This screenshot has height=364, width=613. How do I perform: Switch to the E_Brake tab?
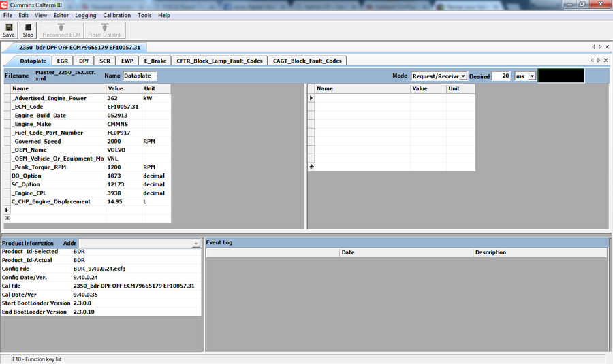point(155,61)
